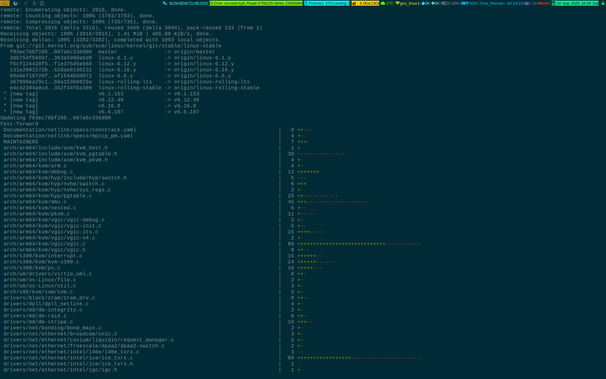Click 'drivers/net/ethernet/intel/ice/ice_txrx.c' file path
This screenshot has height=379, width=606.
tap(68, 358)
